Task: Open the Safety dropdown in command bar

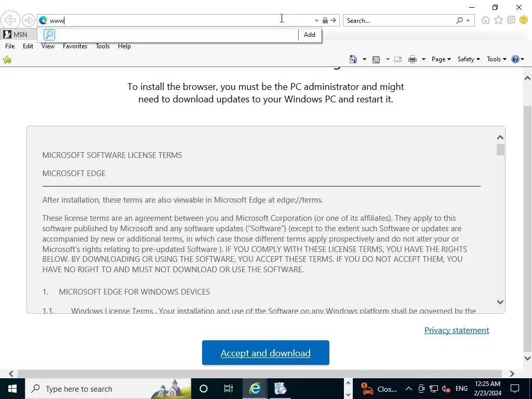Action: click(x=469, y=59)
